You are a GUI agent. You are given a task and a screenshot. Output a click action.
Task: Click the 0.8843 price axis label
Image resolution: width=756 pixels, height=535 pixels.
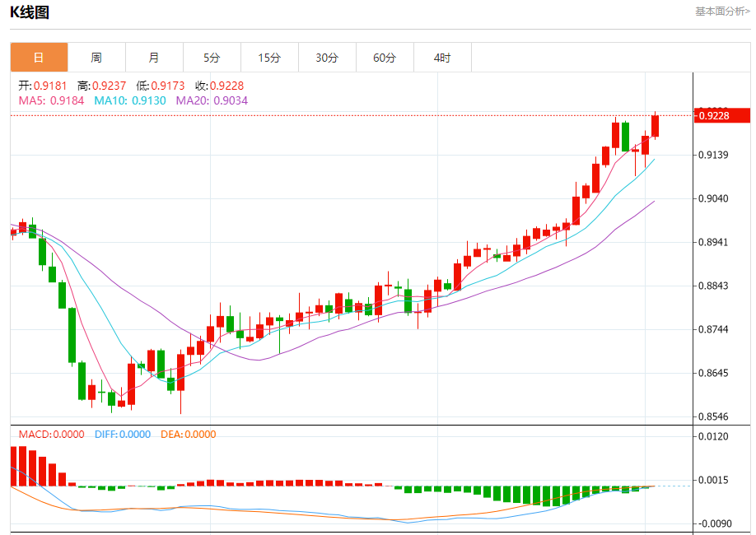click(713, 286)
